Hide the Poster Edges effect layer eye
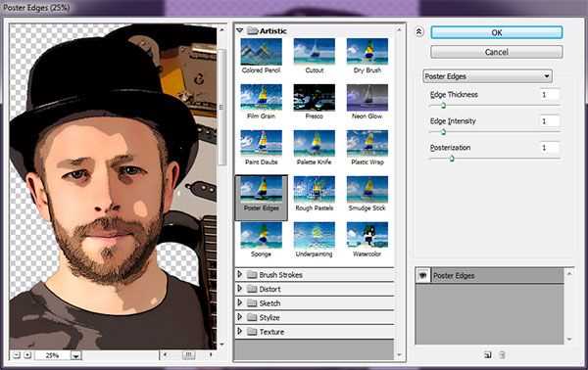This screenshot has height=370, width=588. tap(423, 276)
